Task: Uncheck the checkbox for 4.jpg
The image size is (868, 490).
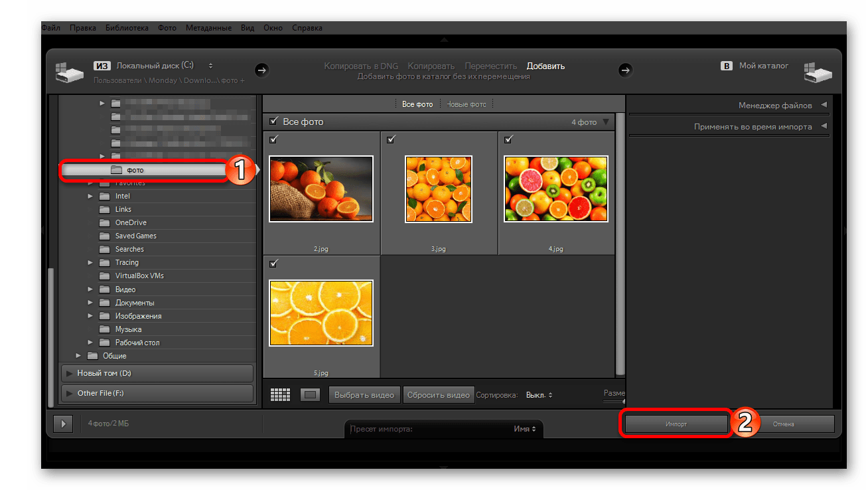Action: point(508,139)
